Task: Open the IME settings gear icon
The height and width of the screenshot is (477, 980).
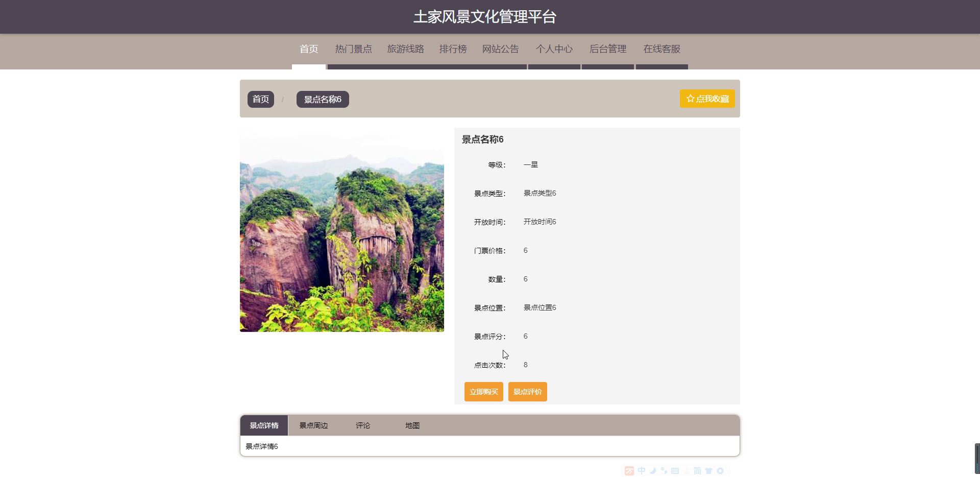Action: 720,471
